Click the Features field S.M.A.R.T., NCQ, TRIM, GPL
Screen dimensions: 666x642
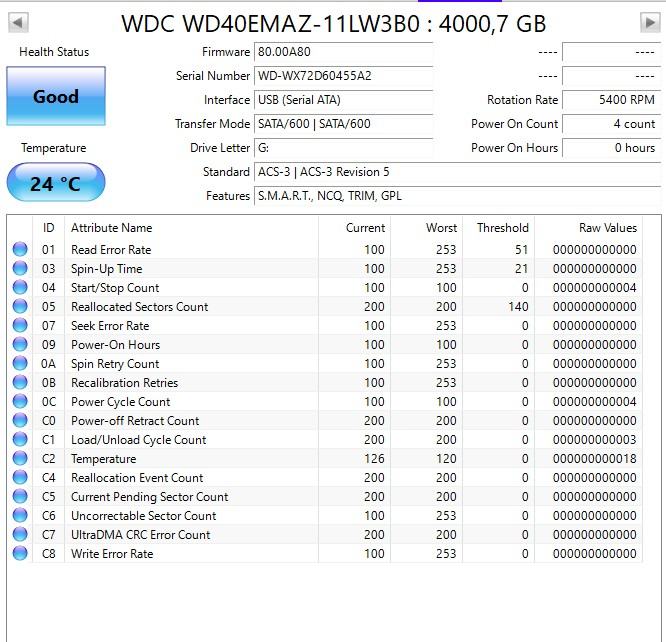457,196
